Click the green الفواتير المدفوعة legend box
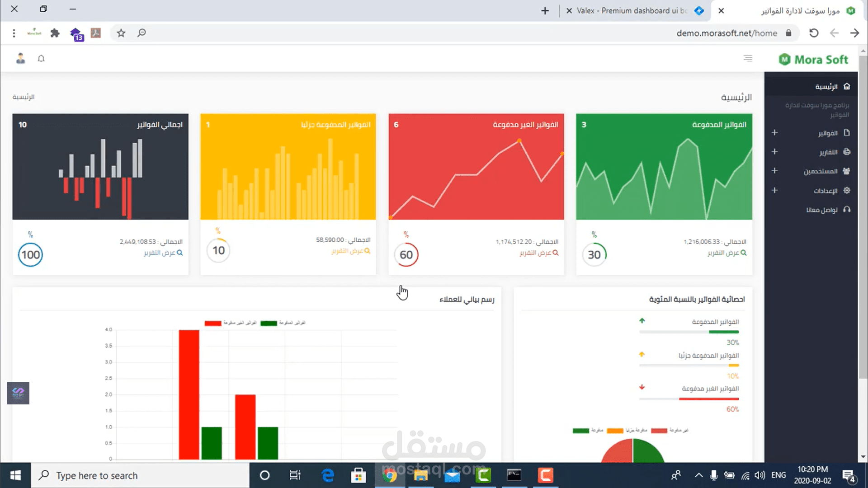The image size is (868, 488). [269, 323]
